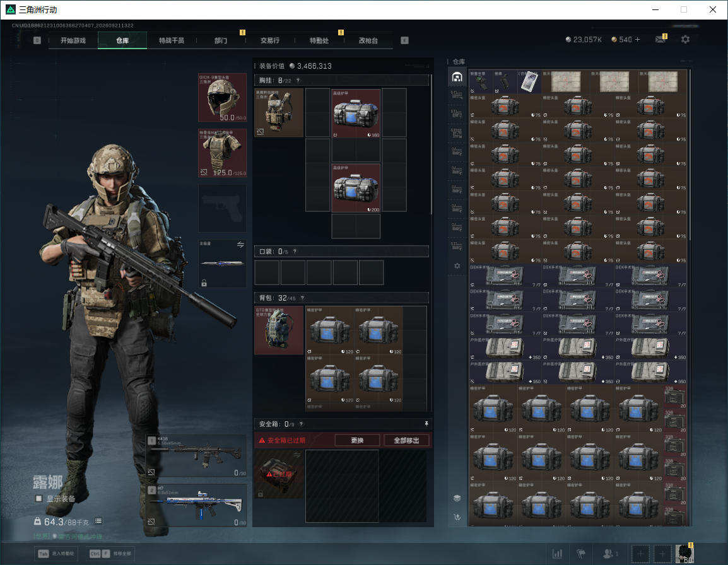Open the player avatar in bottom corner
Viewport: 728px width, 565px height.
(684, 554)
